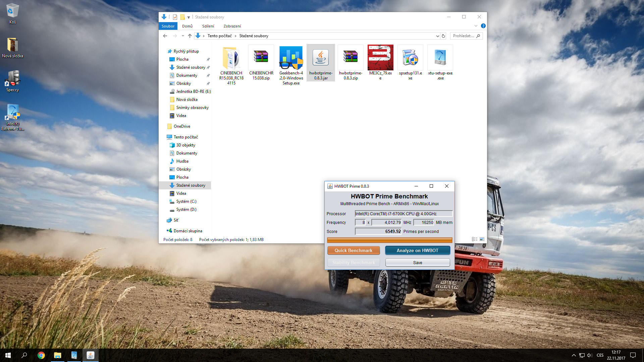Select the Nová složka desktop icon
Viewport: 644px width, 362px height.
pos(12,48)
